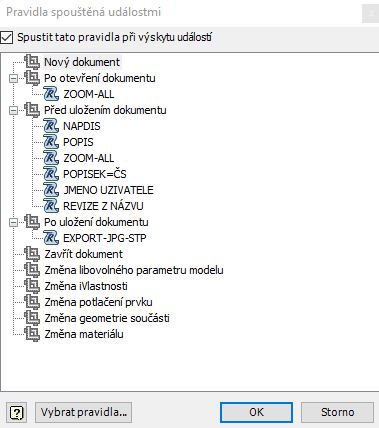Click the rule icon next to POPIS

tap(51, 142)
